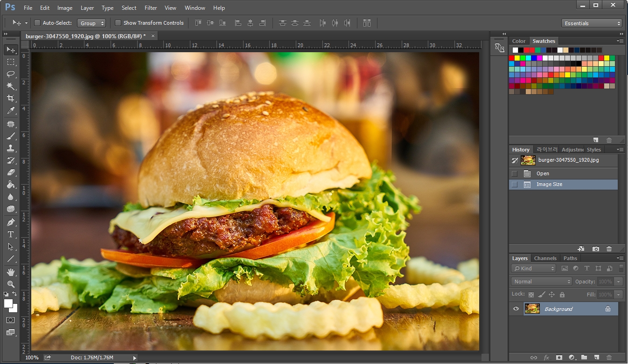
Task: Select the History Brush tool
Action: (11, 160)
